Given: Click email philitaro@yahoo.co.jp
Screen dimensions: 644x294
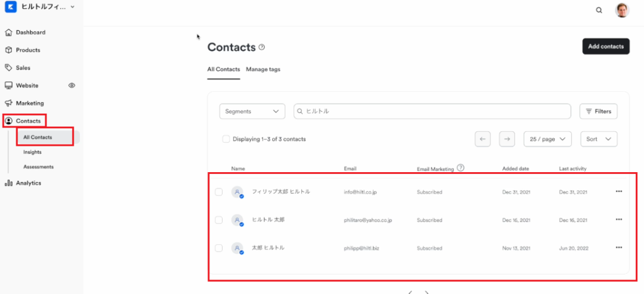Looking at the screenshot, I should click(x=368, y=220).
